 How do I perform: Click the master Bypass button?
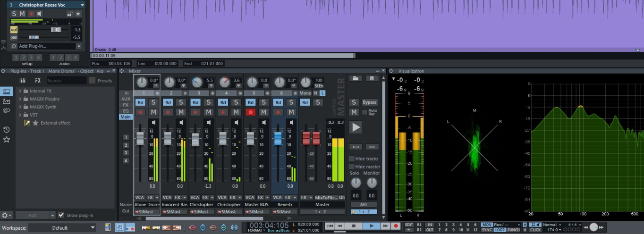coord(370,102)
